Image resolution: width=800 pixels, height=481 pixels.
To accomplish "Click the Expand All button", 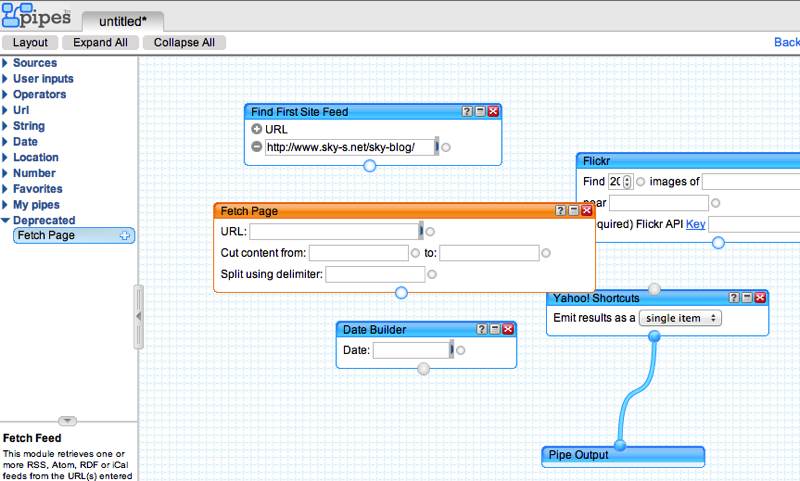I will tap(101, 42).
